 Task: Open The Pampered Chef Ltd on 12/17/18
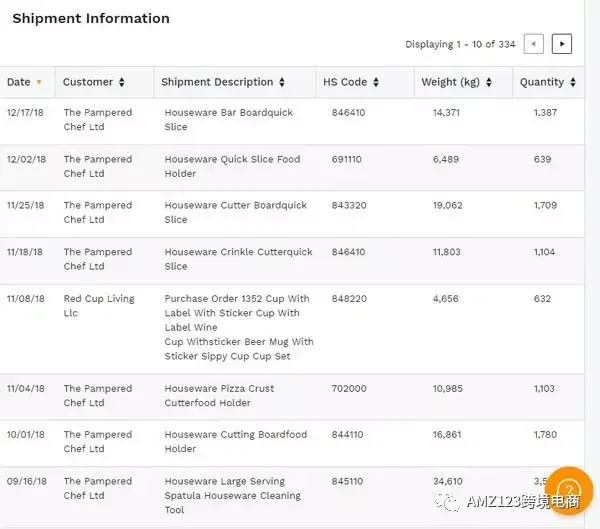coord(98,119)
